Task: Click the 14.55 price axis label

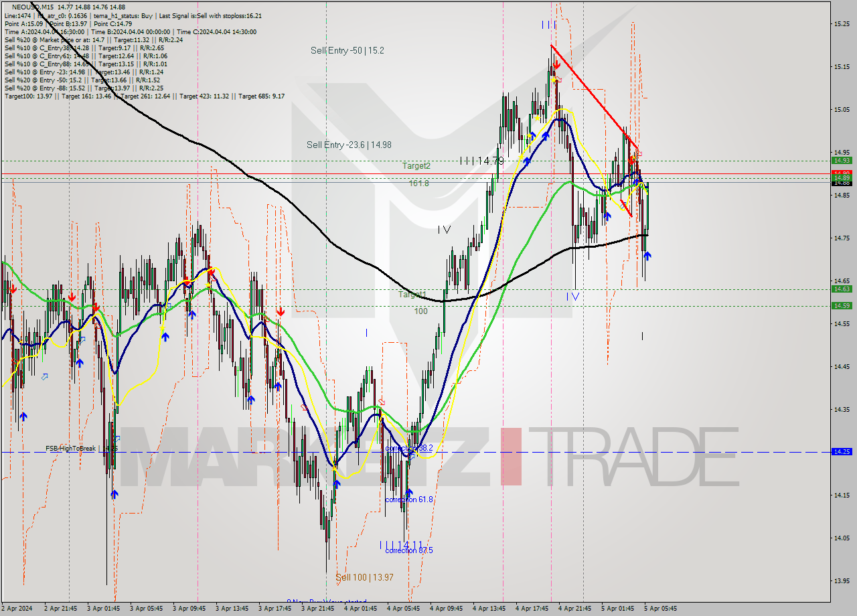Action: pyautogui.click(x=842, y=323)
